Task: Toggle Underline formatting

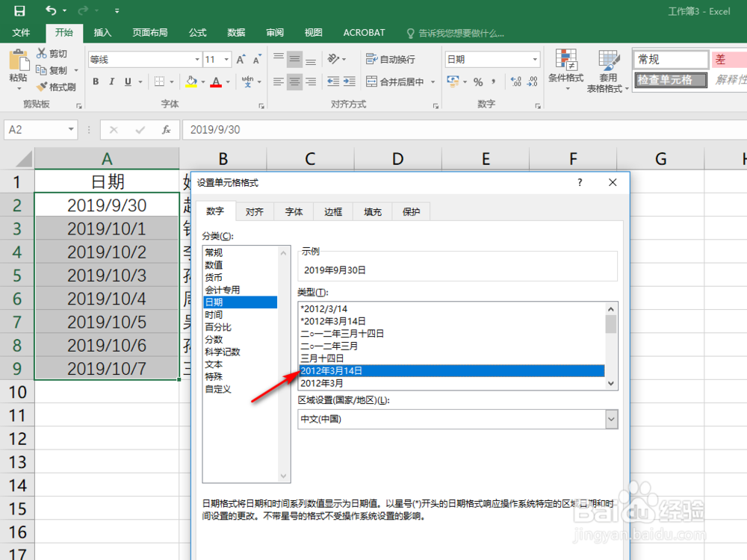Action: pyautogui.click(x=128, y=81)
